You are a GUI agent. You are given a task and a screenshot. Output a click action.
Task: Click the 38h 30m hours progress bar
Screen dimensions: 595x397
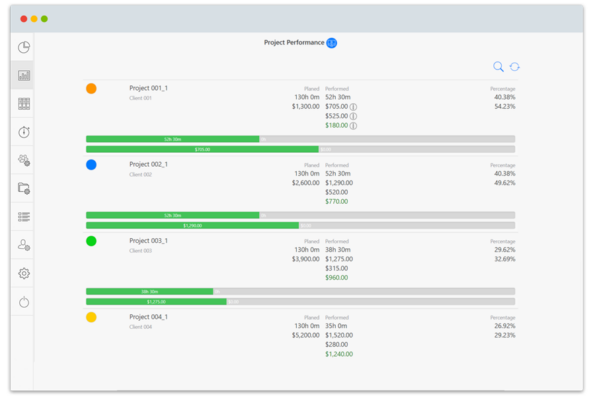click(x=301, y=291)
